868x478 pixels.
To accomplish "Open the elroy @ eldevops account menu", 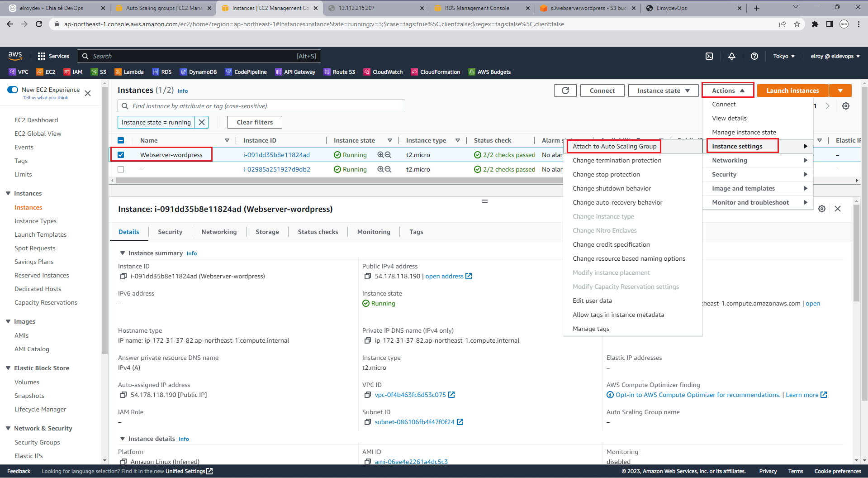I will pos(835,56).
